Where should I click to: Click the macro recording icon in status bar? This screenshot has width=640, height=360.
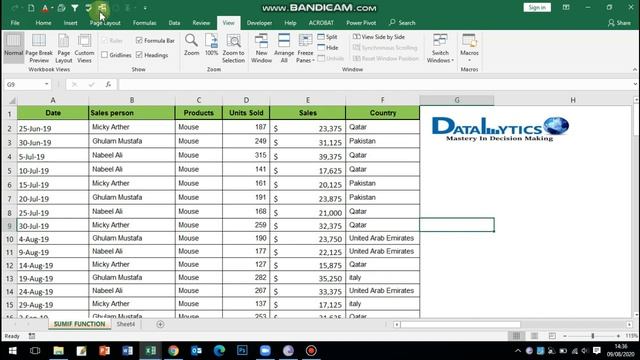tap(32, 336)
